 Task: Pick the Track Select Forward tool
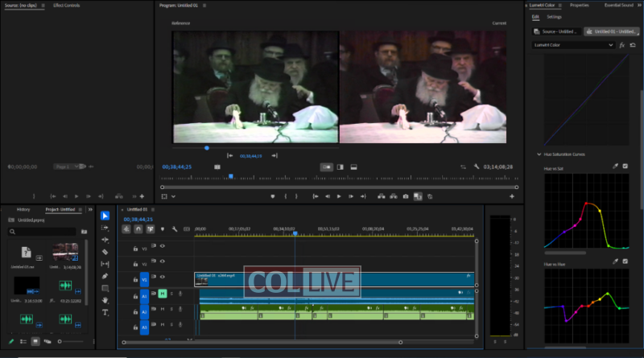[x=105, y=228]
